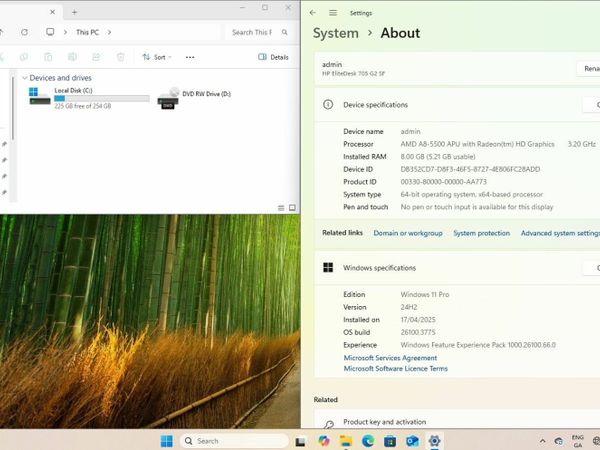Open the Settings navigation hamburger menu

coord(333,13)
